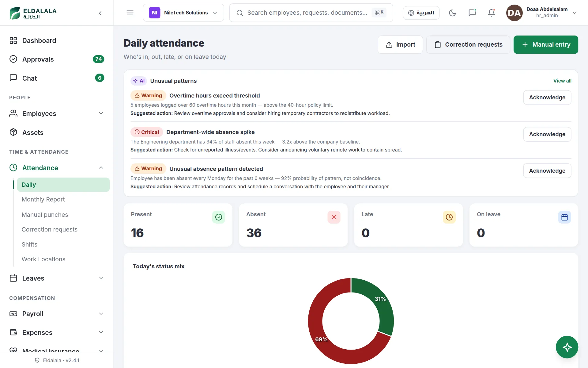The height and width of the screenshot is (368, 588).
Task: Click the Present status check icon
Action: (219, 217)
